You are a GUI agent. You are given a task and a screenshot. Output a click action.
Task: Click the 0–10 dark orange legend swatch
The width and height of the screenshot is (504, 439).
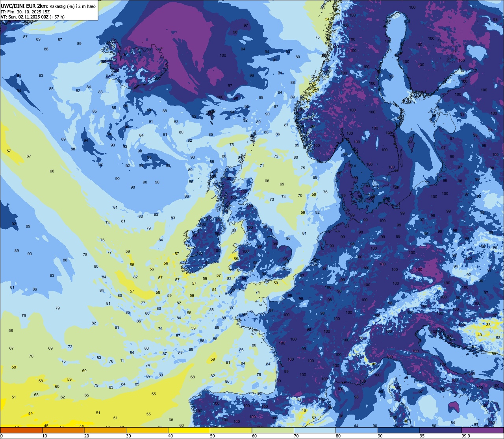click(21, 430)
